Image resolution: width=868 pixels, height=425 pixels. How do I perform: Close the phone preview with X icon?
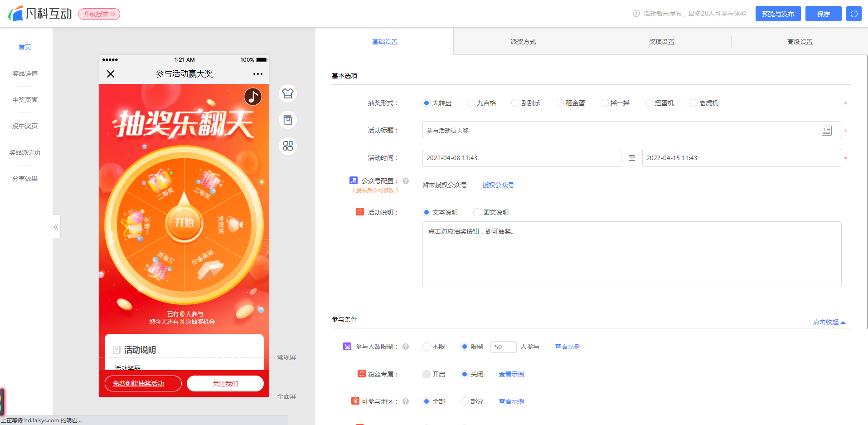tap(111, 74)
